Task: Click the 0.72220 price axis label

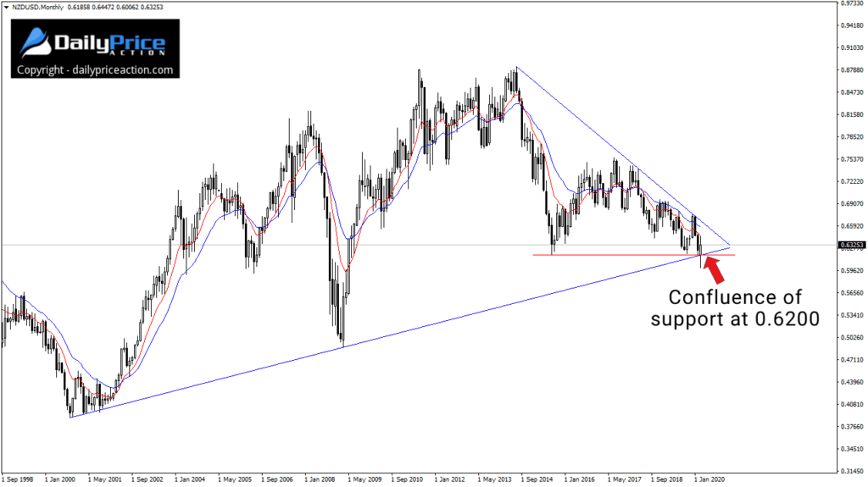Action: click(x=853, y=181)
